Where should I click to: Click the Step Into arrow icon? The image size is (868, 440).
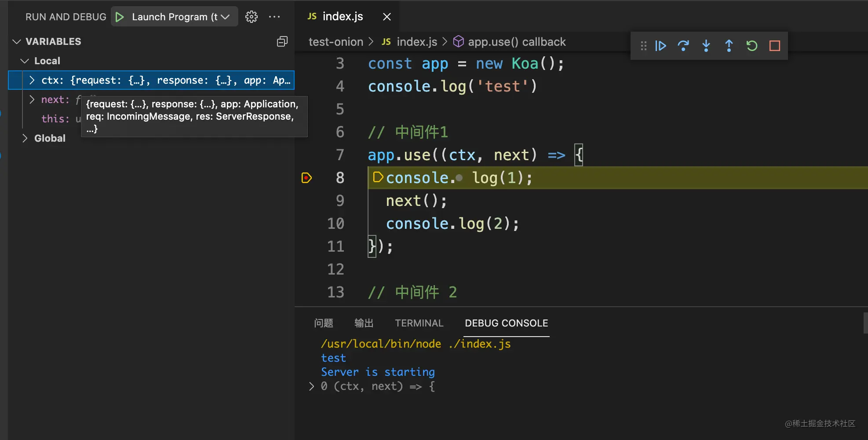tap(706, 46)
